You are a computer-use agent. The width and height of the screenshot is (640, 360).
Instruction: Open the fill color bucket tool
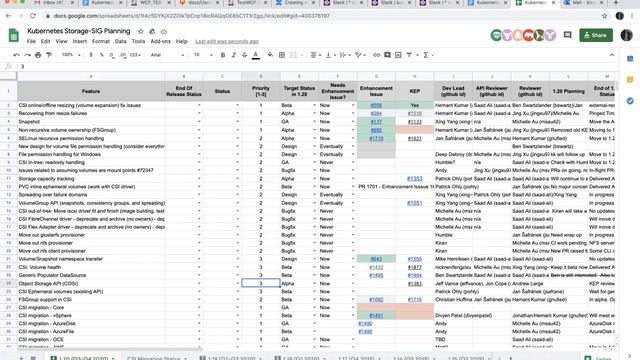point(270,55)
